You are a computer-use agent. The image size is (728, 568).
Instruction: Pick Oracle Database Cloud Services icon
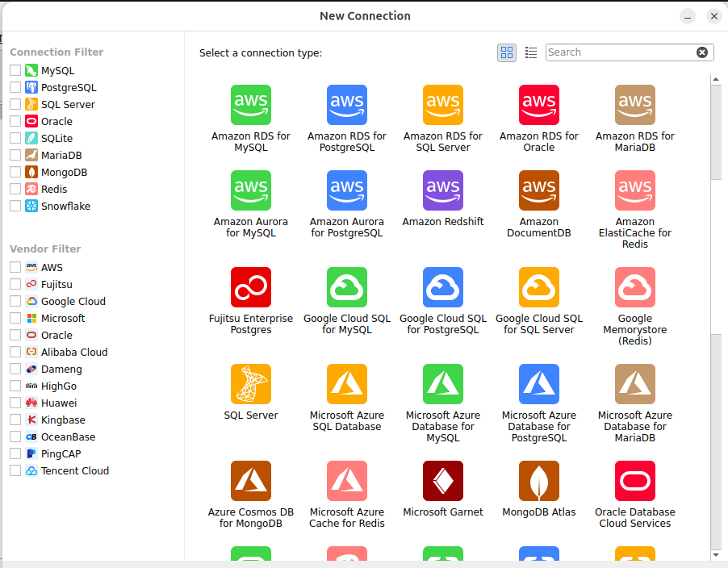[x=634, y=481]
